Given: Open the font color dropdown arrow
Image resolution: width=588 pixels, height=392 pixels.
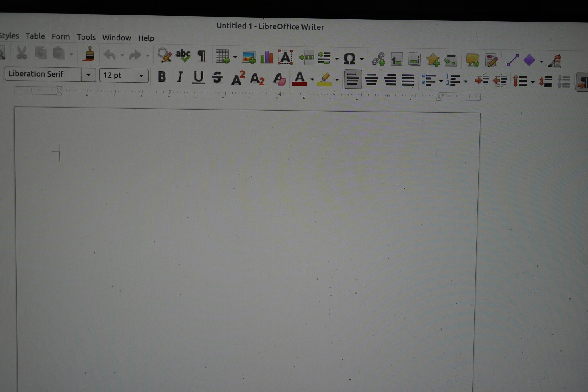Looking at the screenshot, I should tap(312, 79).
